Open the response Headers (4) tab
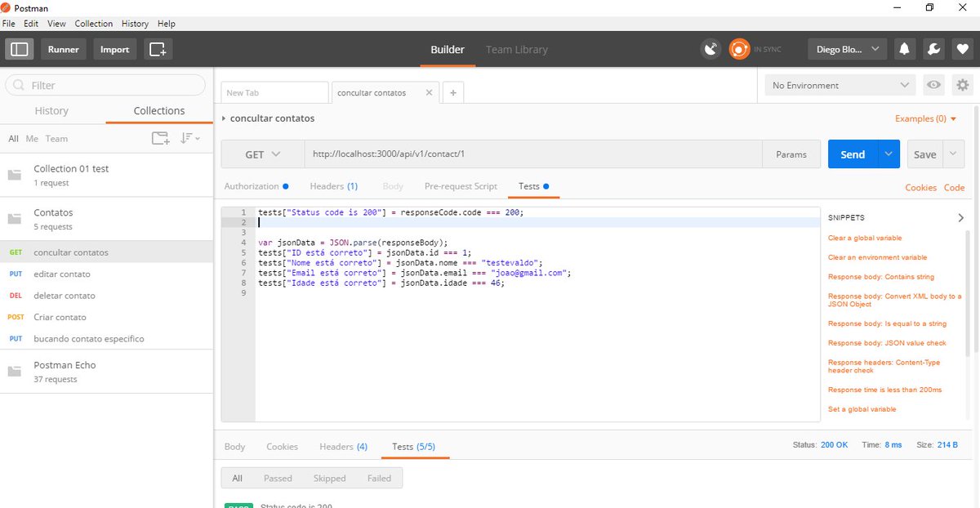Screen dimensions: 980x508 pyautogui.click(x=343, y=447)
